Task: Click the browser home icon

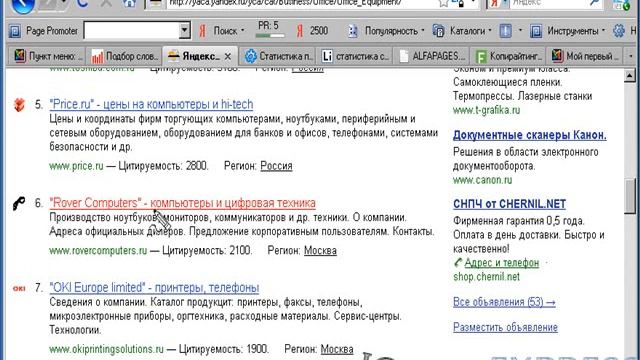Action: pos(130,3)
